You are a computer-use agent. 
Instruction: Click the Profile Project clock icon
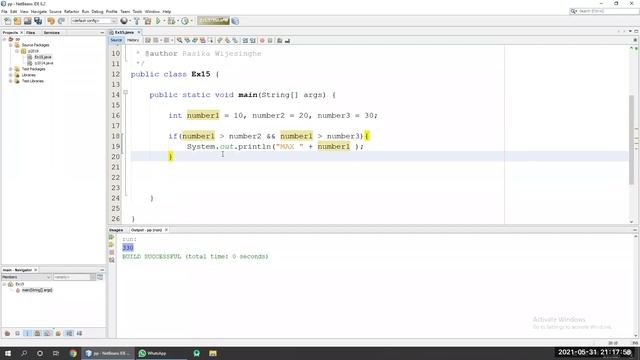185,21
